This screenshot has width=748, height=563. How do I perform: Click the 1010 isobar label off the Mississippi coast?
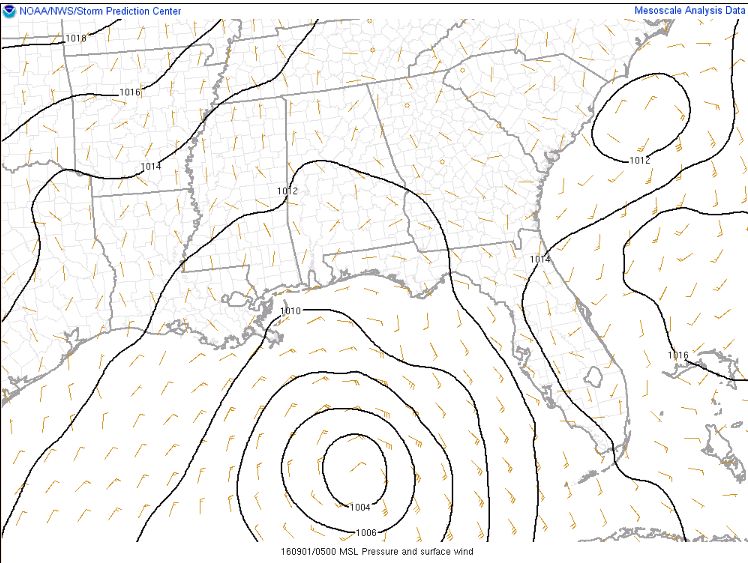[x=290, y=311]
